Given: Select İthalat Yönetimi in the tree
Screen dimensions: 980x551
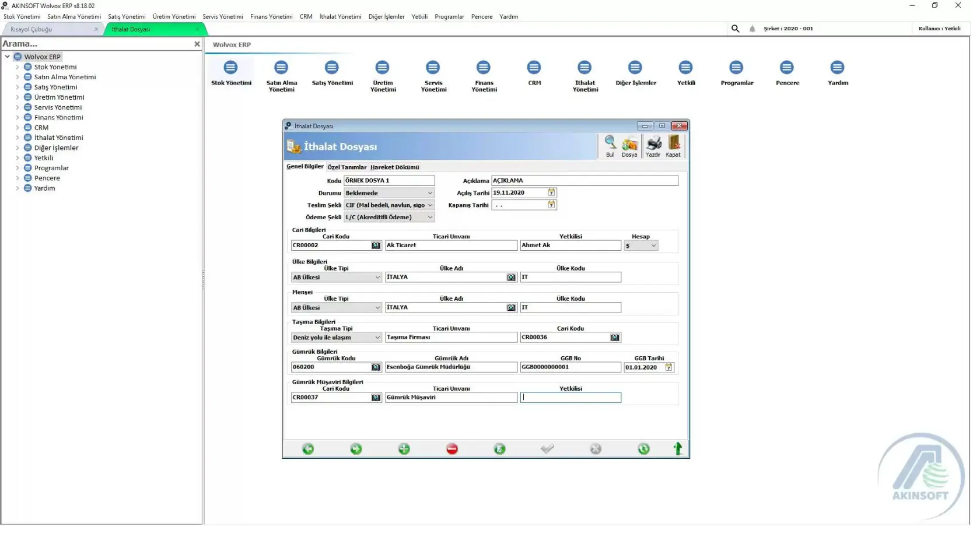Looking at the screenshot, I should coord(60,139).
